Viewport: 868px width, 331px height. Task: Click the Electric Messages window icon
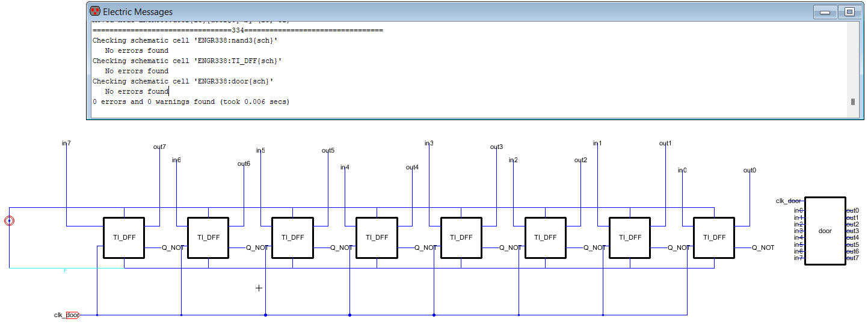coord(94,11)
